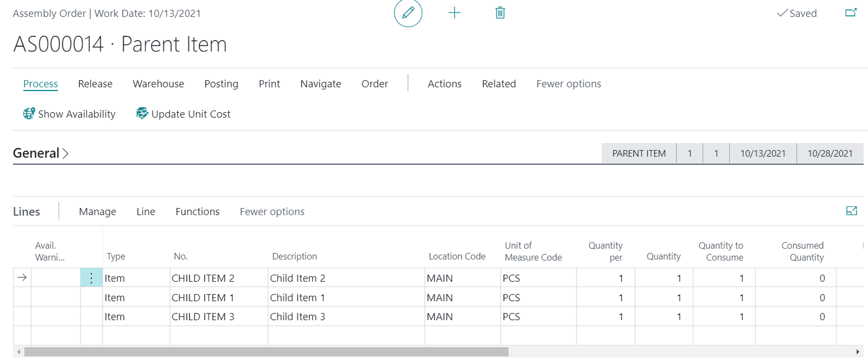
Task: Click the trash can delete icon
Action: coord(500,13)
